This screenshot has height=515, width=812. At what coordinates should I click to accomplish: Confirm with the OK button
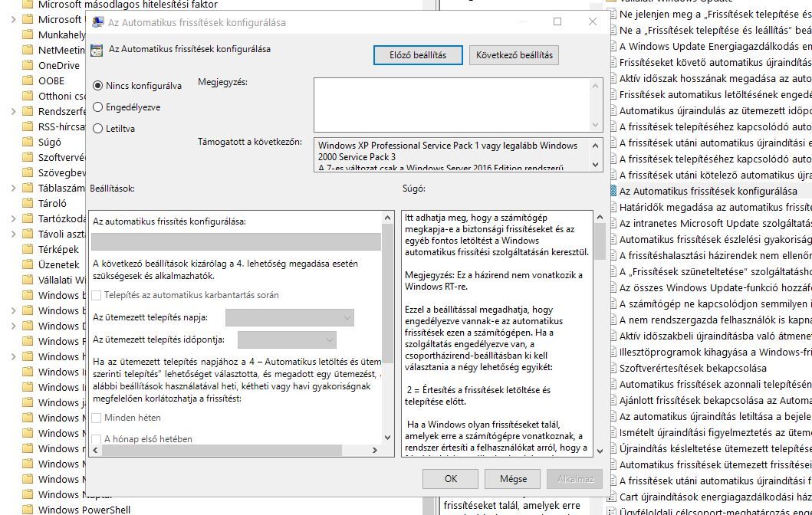[x=451, y=479]
